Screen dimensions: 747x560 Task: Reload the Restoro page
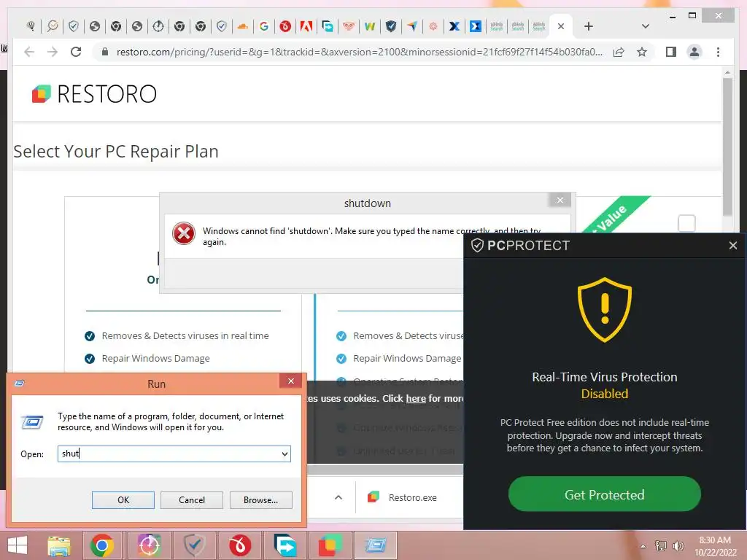(76, 52)
